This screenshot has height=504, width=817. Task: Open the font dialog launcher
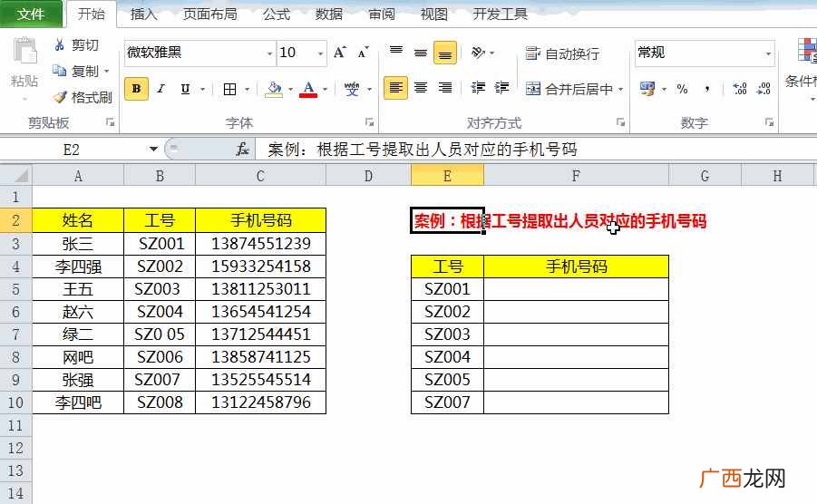(x=369, y=121)
